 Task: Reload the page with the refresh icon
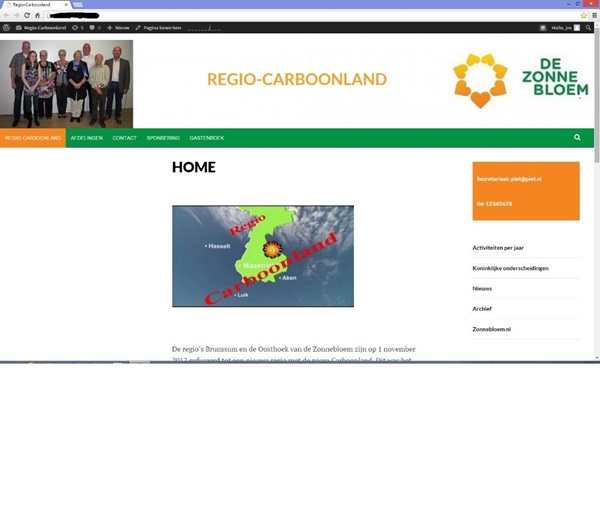27,15
